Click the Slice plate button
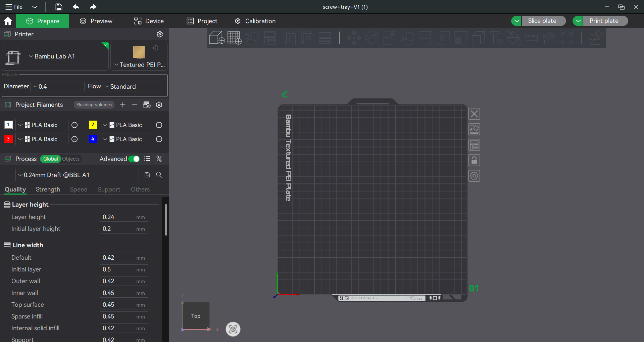Screen dimensions: 644x342 click(542, 21)
